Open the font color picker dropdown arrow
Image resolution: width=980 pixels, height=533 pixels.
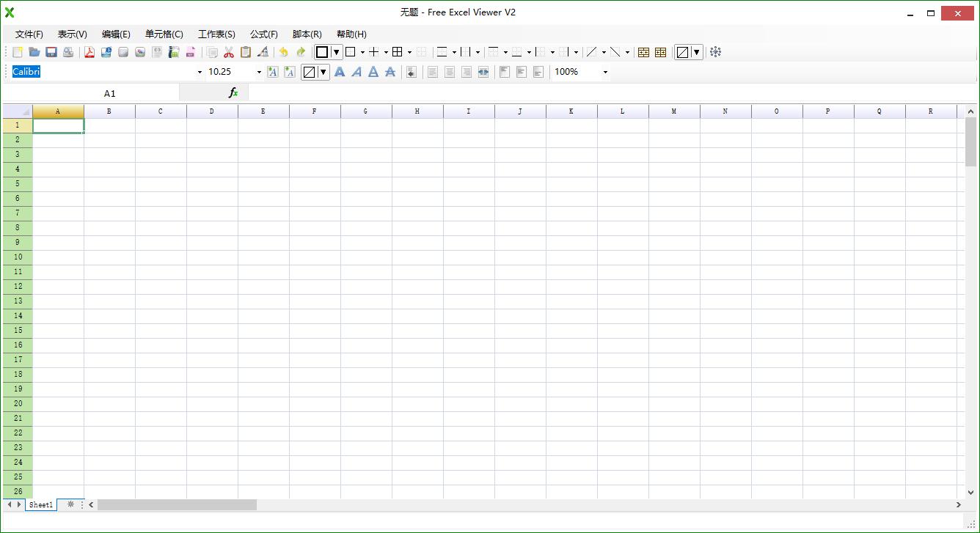[x=323, y=72]
